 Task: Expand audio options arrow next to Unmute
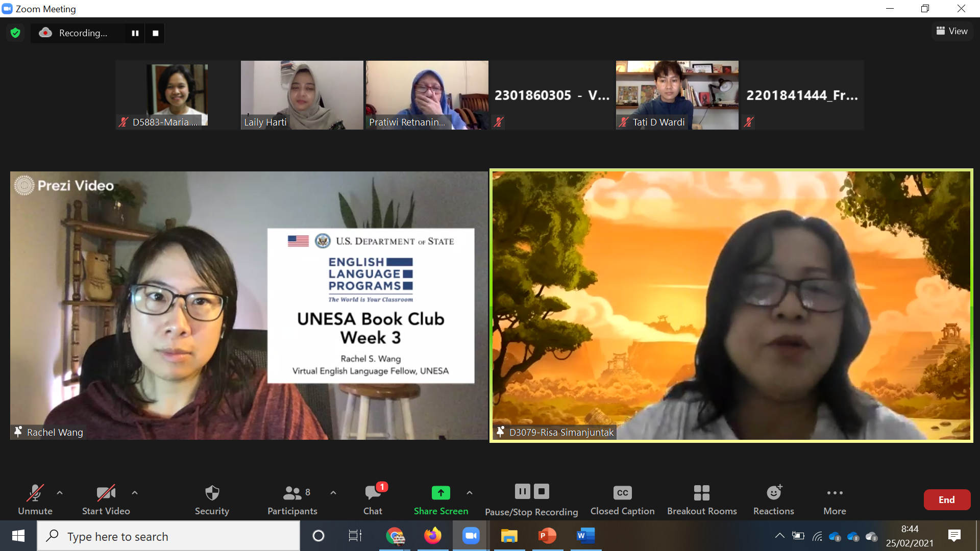pos(60,493)
